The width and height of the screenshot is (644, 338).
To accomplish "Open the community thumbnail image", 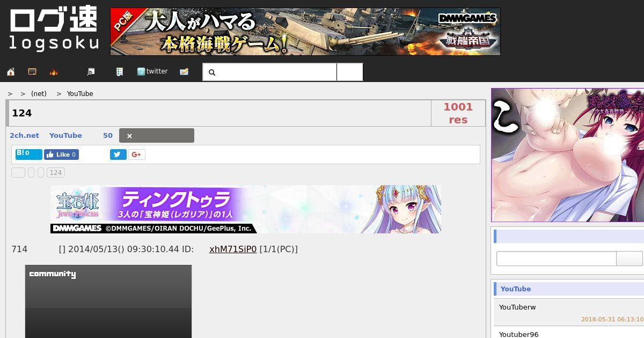I will pos(108,301).
